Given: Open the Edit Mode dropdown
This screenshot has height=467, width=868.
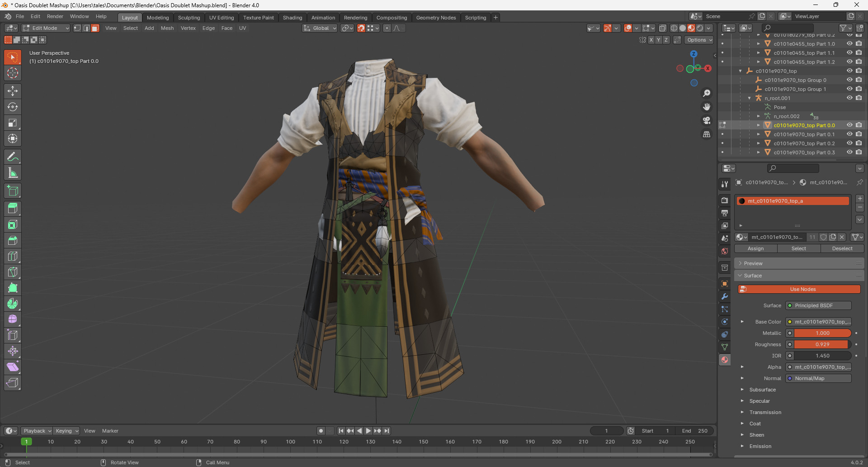Looking at the screenshot, I should 46,28.
